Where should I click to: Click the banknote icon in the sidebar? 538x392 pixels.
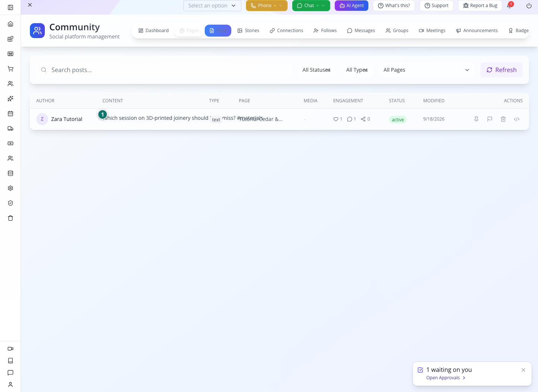(x=10, y=143)
